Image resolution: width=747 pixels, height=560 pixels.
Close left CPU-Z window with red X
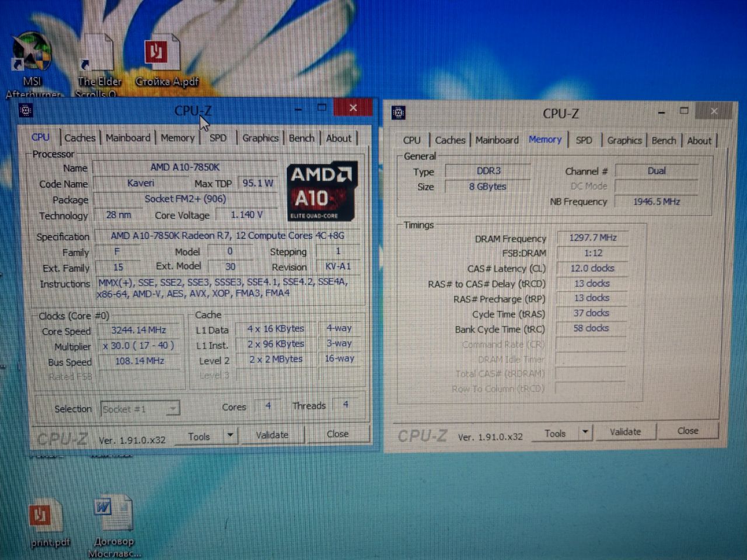click(x=352, y=107)
